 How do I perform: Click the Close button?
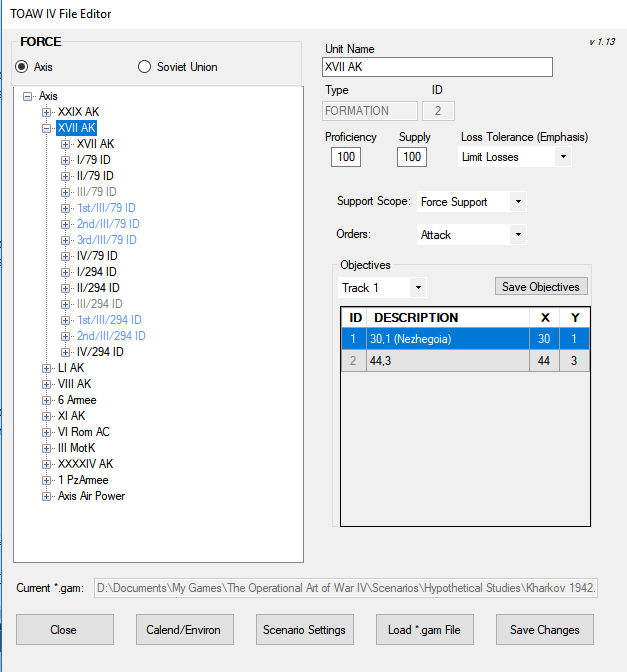tap(65, 630)
